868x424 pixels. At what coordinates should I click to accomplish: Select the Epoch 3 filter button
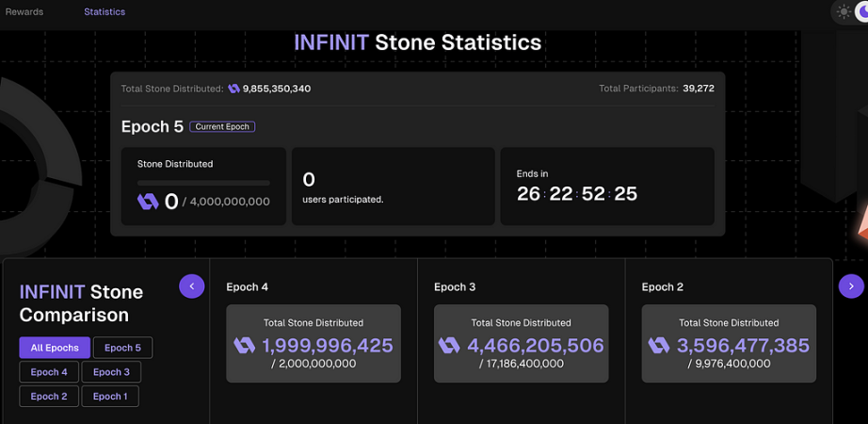pos(111,372)
